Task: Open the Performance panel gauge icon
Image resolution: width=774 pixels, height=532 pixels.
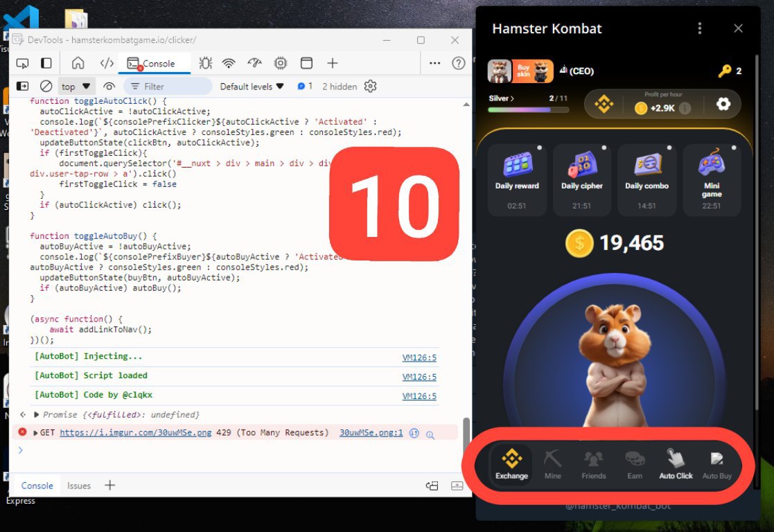Action: click(x=255, y=63)
